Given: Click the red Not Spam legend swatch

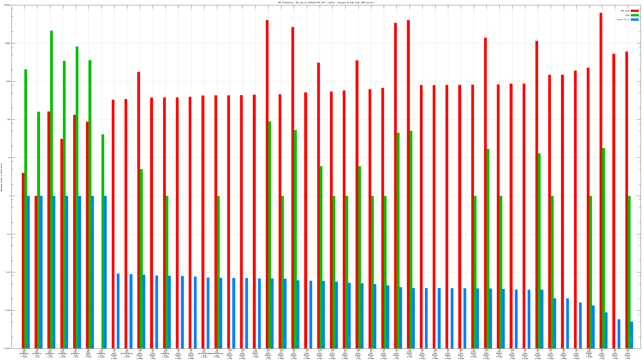Looking at the screenshot, I should tap(635, 11).
